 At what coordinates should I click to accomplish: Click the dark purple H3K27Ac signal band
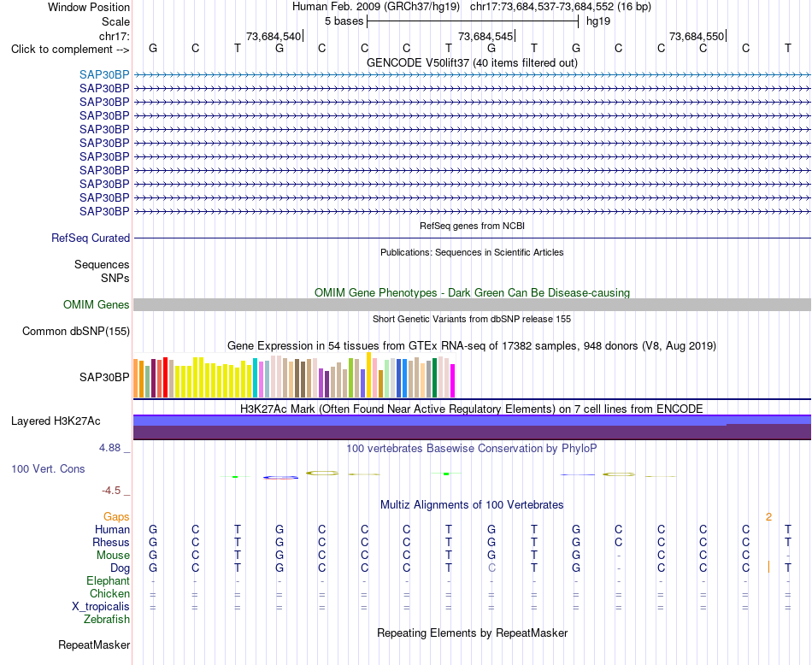click(472, 433)
